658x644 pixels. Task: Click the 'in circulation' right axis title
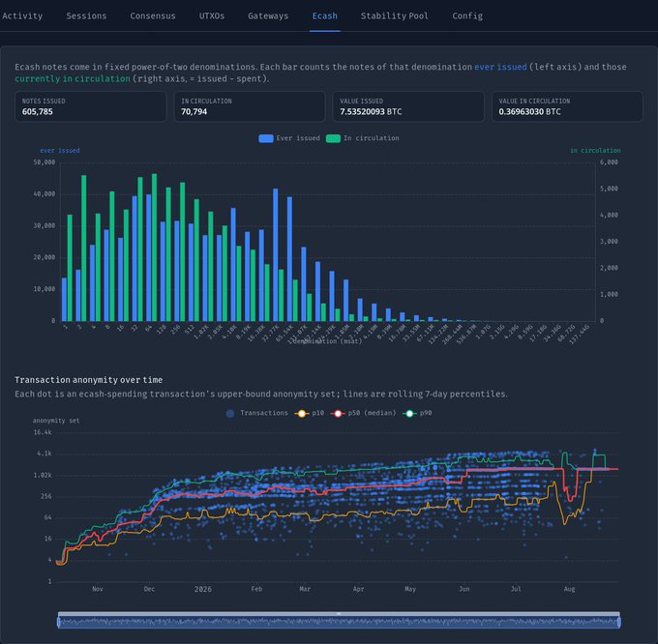(595, 151)
